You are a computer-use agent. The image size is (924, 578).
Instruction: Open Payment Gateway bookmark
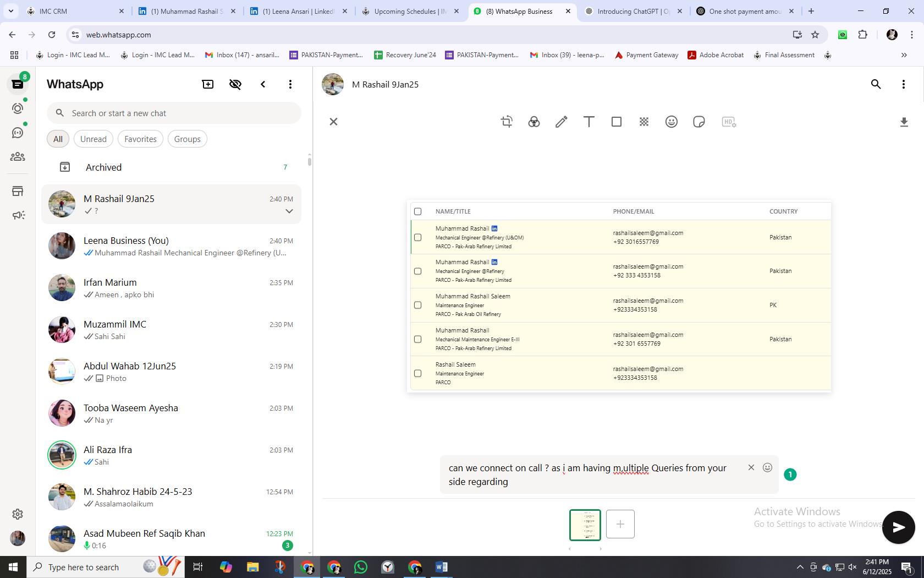click(x=646, y=55)
